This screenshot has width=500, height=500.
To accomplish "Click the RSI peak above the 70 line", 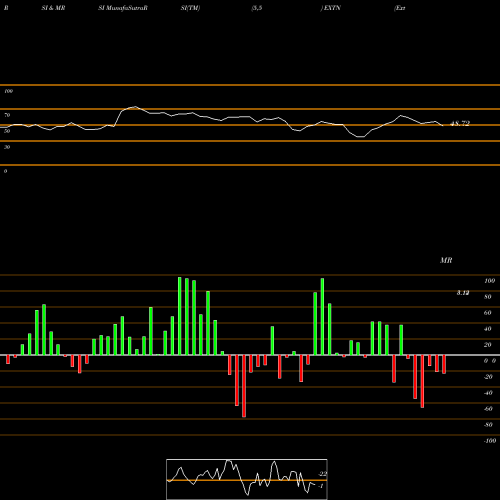I will pos(134,107).
